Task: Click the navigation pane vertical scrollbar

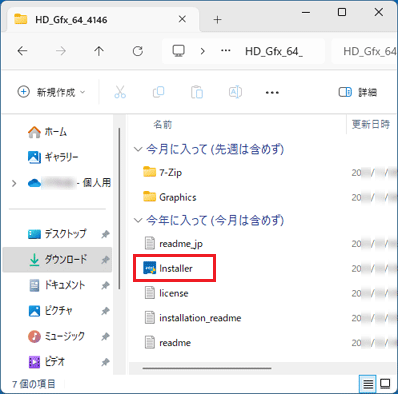Action: tap(119, 208)
